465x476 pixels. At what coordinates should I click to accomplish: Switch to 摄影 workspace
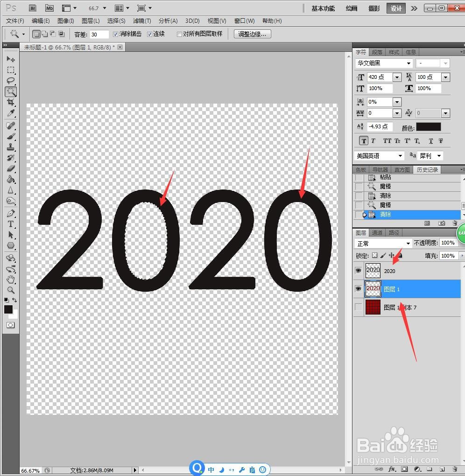[374, 8]
